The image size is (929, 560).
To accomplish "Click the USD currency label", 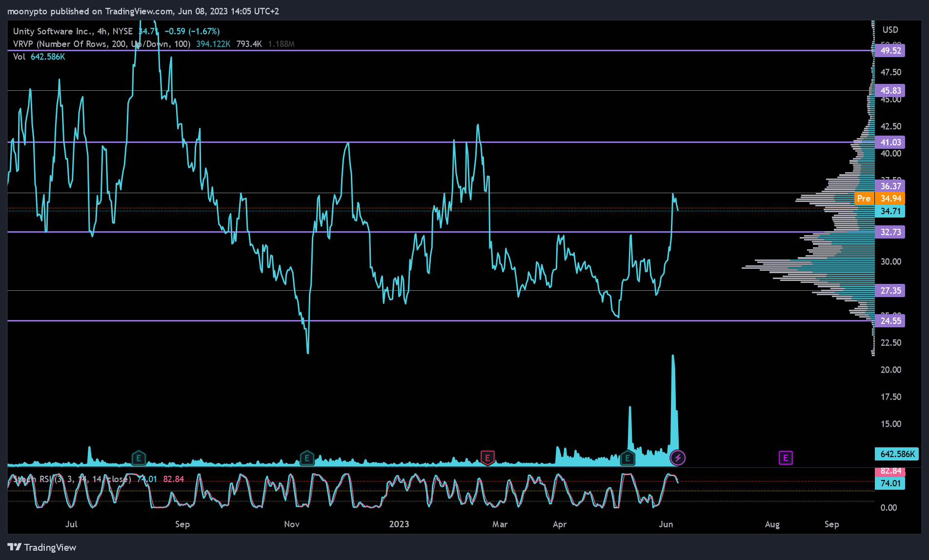I will (890, 30).
